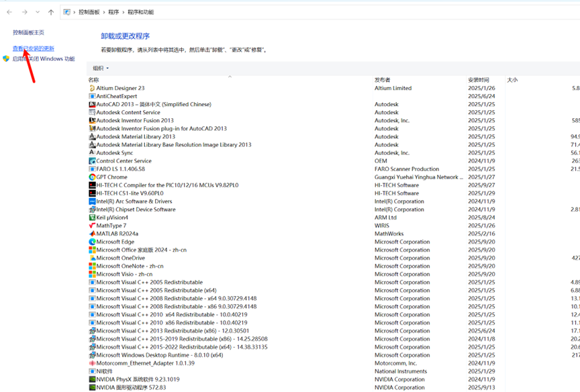Viewport: 580px width, 392px height.
Task: Sort by the 安装时间 column header
Action: point(478,80)
